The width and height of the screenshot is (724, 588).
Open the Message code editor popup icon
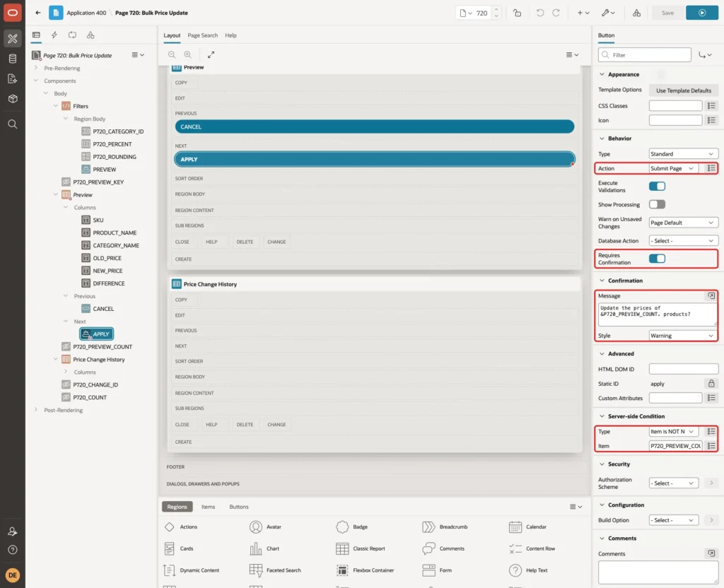point(711,295)
